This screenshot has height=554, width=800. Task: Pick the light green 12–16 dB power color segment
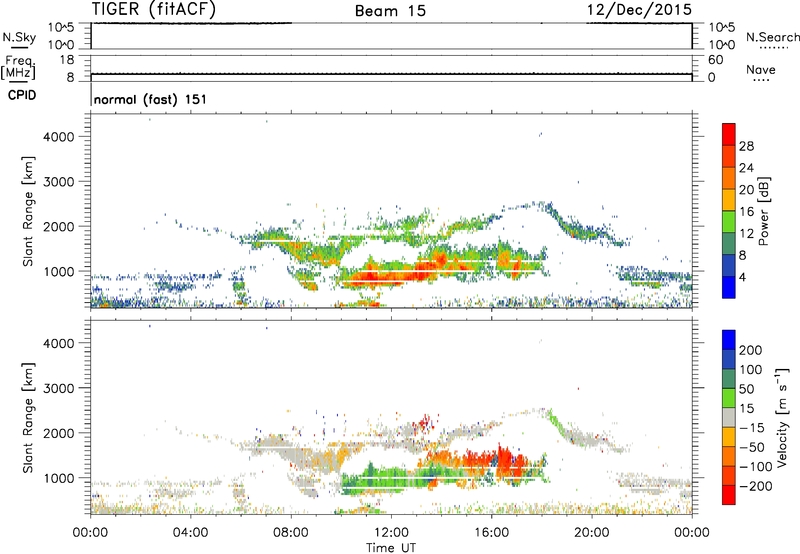tap(729, 222)
